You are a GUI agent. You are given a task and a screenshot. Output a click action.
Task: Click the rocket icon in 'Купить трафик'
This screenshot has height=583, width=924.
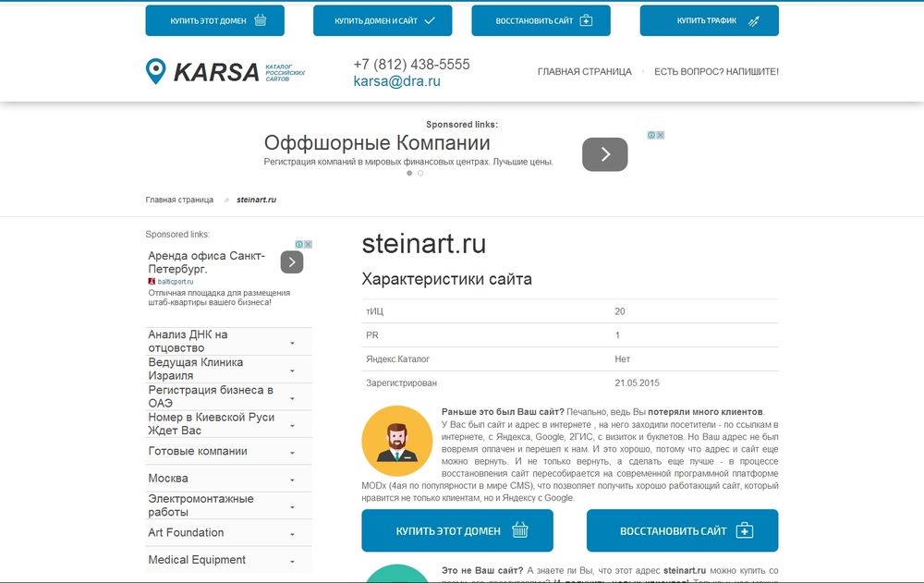click(754, 21)
